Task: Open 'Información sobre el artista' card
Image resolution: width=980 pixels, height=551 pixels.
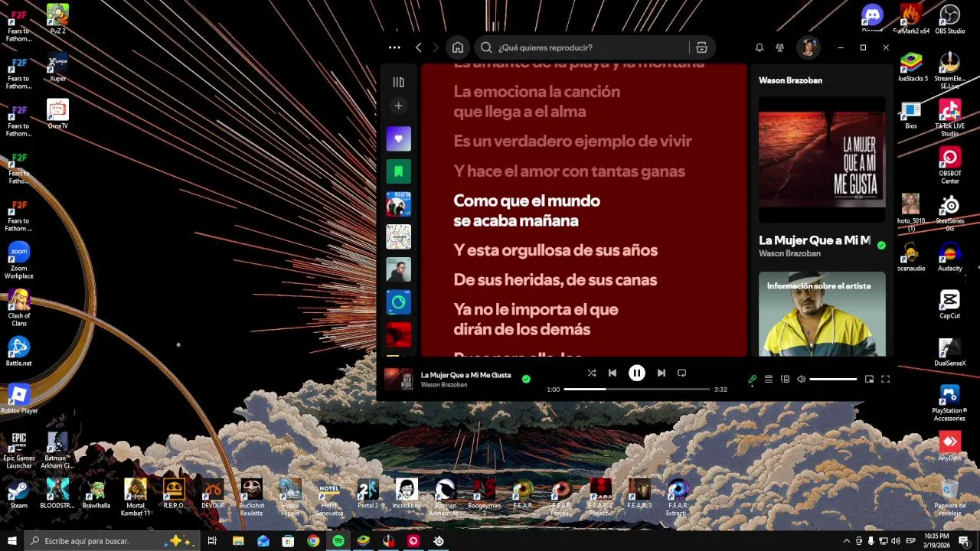Action: (822, 314)
